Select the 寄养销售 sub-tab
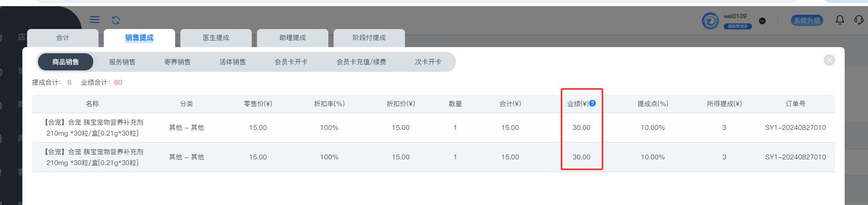868x205 pixels. point(178,62)
